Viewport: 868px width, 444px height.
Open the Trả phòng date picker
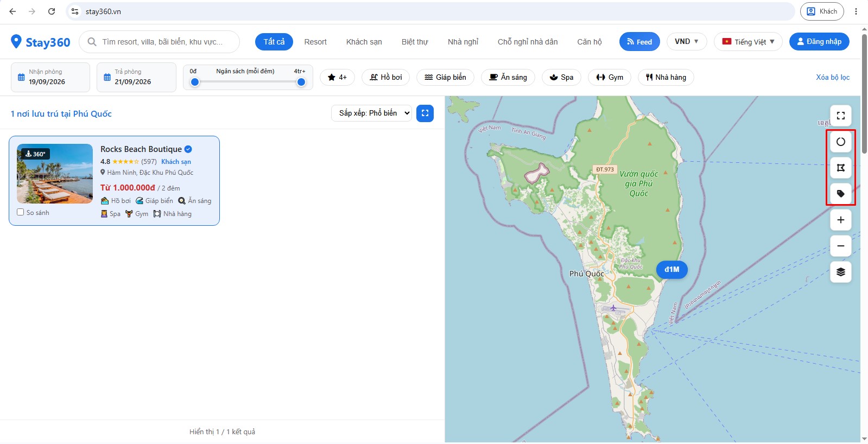click(136, 77)
